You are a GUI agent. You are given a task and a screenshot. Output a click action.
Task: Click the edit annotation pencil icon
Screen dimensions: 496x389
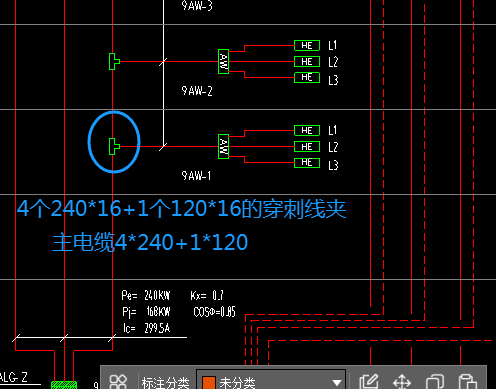point(369,382)
